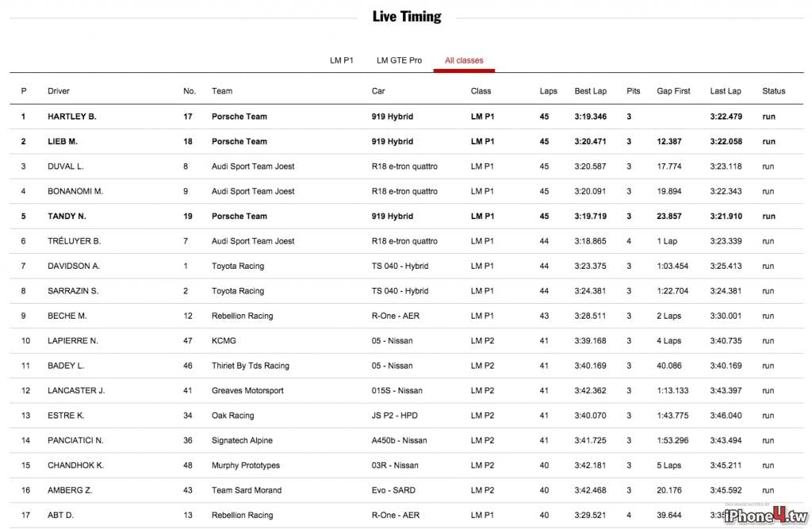
Task: Click the Live Timing heading
Action: [407, 17]
